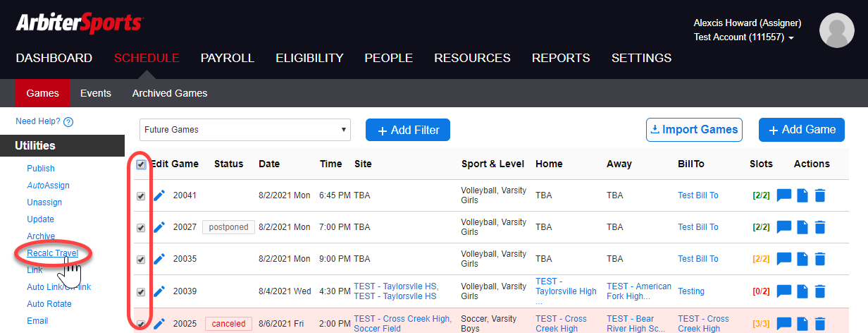The image size is (868, 333).
Task: Open the RESOURCES menu
Action: point(472,58)
